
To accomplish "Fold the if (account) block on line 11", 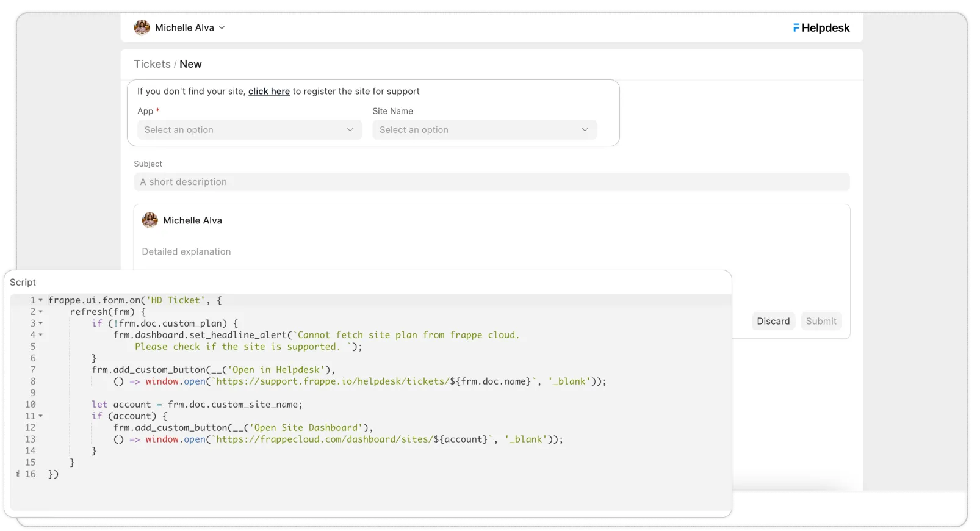I will point(41,416).
